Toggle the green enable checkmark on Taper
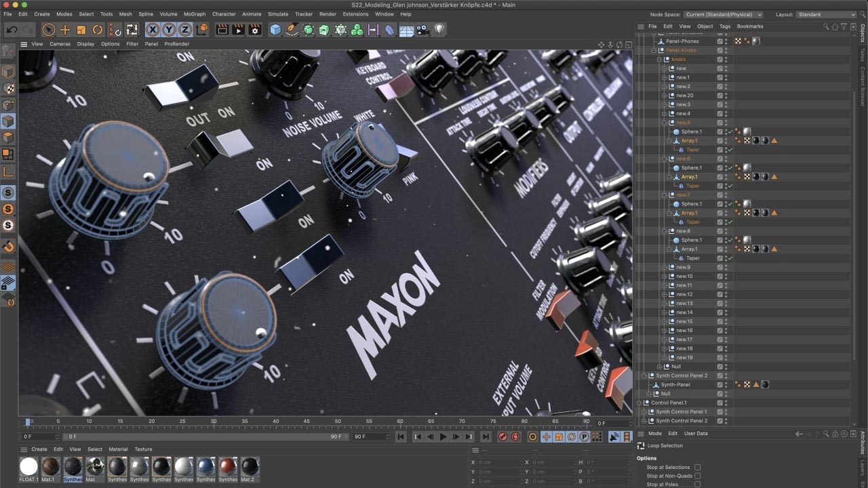Screen dimensions: 868x488 pos(730,149)
